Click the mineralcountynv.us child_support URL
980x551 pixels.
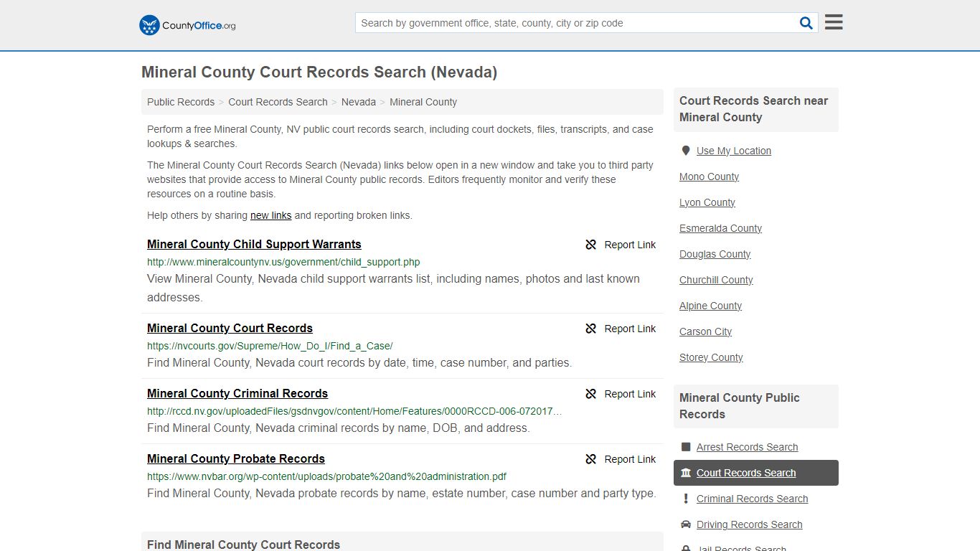pyautogui.click(x=283, y=262)
